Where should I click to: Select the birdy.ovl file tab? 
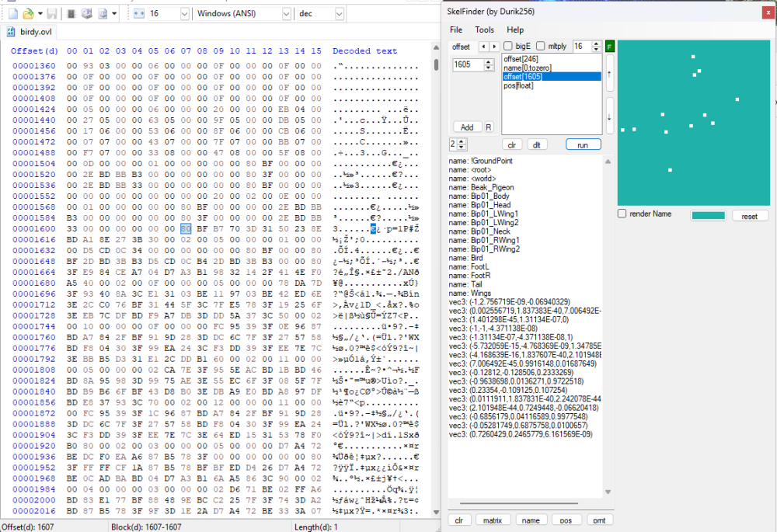(30, 32)
